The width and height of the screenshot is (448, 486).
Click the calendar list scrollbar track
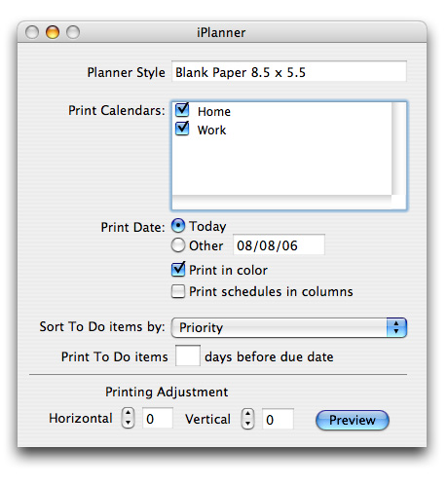398,149
